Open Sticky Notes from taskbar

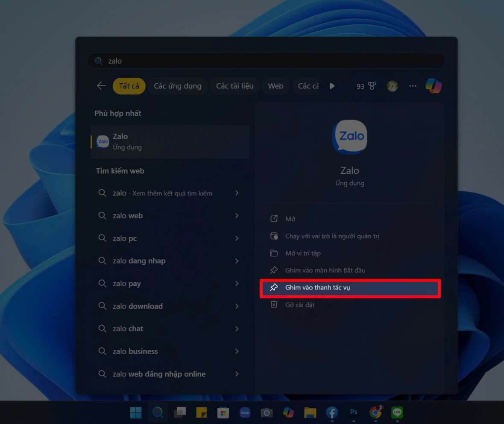tap(202, 412)
